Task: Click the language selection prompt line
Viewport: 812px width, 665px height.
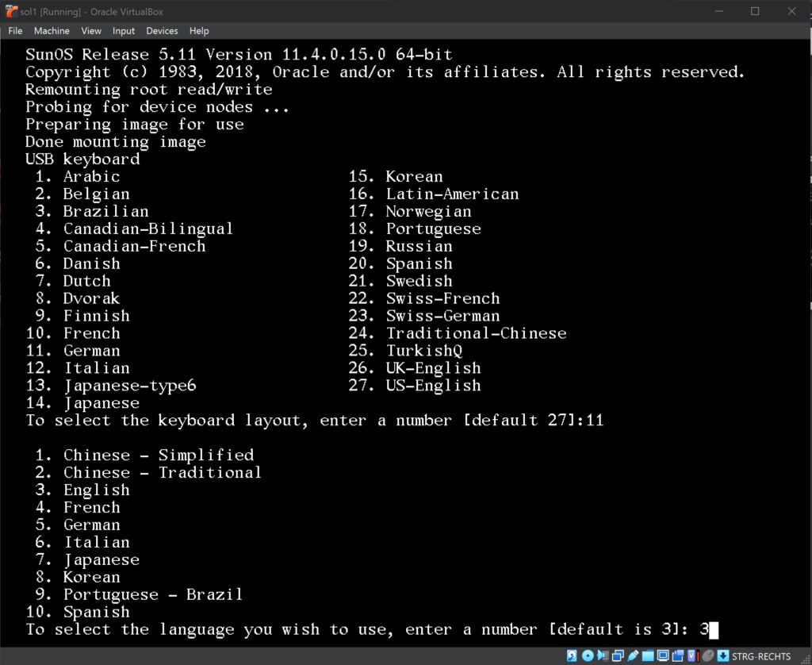Action: (x=372, y=629)
